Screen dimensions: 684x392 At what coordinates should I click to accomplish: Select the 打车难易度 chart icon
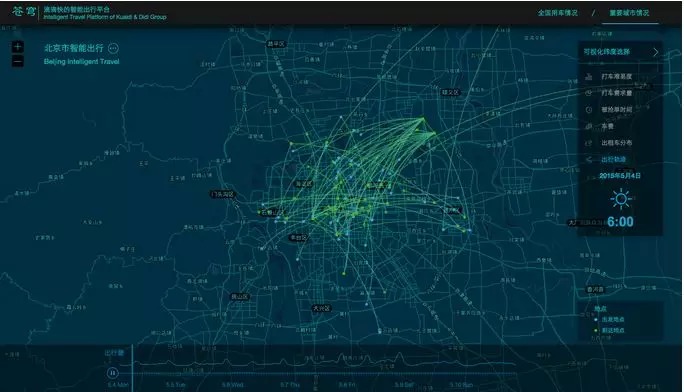pyautogui.click(x=588, y=77)
